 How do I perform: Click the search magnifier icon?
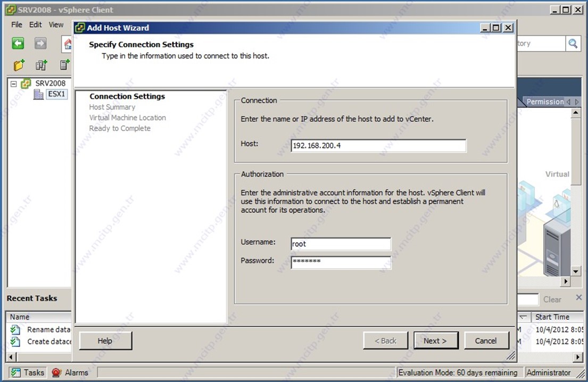(573, 44)
